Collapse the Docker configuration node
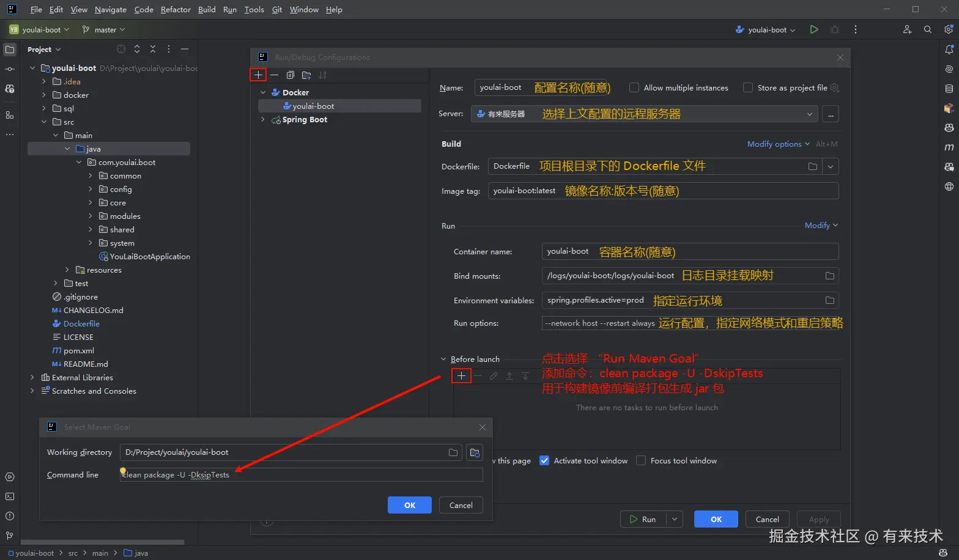Viewport: 959px width, 560px height. [x=263, y=93]
